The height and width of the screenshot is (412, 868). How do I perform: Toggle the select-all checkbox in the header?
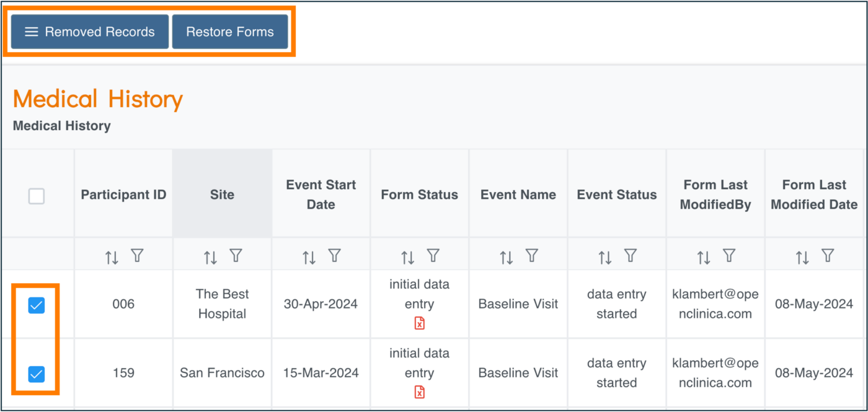(37, 196)
